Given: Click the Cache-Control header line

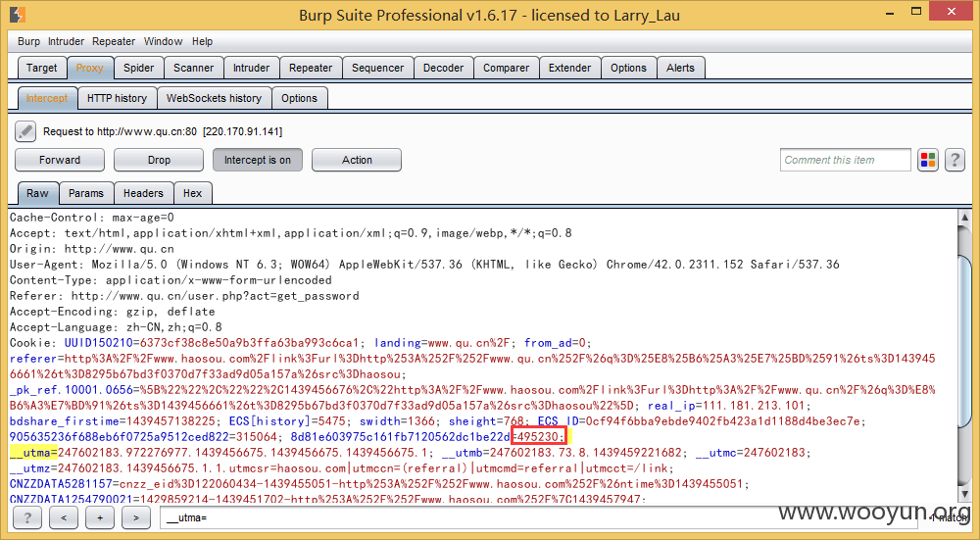Looking at the screenshot, I should tap(92, 218).
